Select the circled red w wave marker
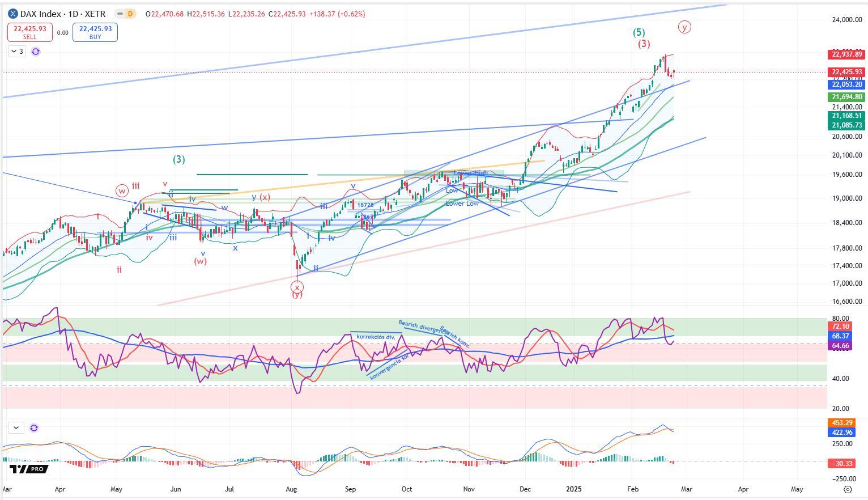The height and width of the screenshot is (500, 868). (121, 190)
